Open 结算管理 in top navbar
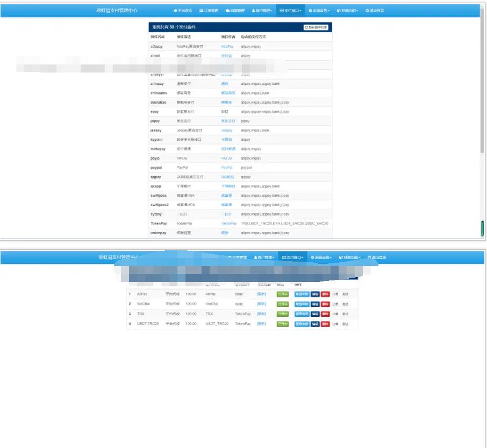 [235, 11]
